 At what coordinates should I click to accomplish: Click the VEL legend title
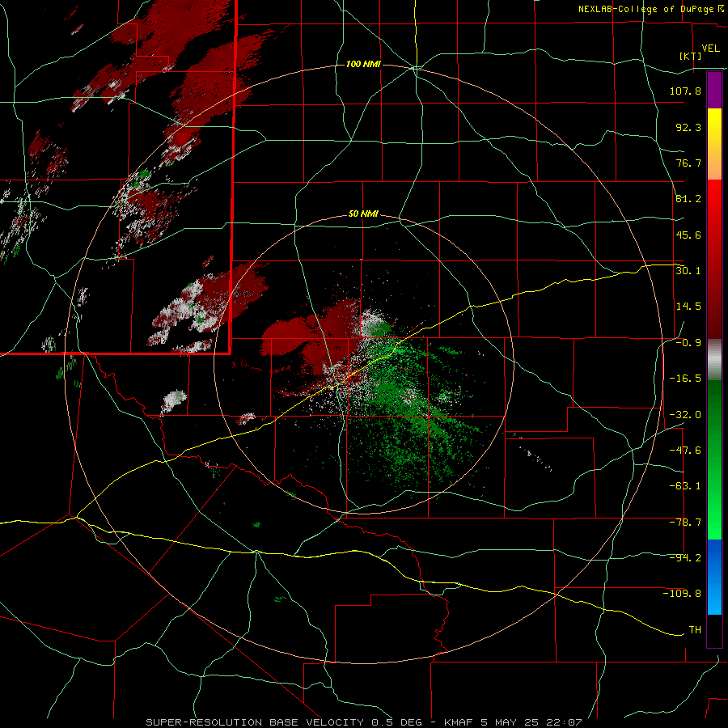(x=710, y=49)
